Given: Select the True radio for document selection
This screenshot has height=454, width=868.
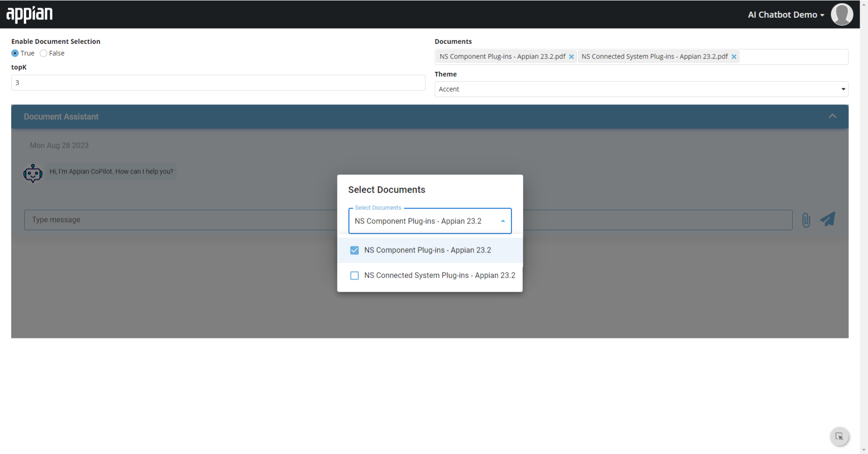Looking at the screenshot, I should pos(14,53).
